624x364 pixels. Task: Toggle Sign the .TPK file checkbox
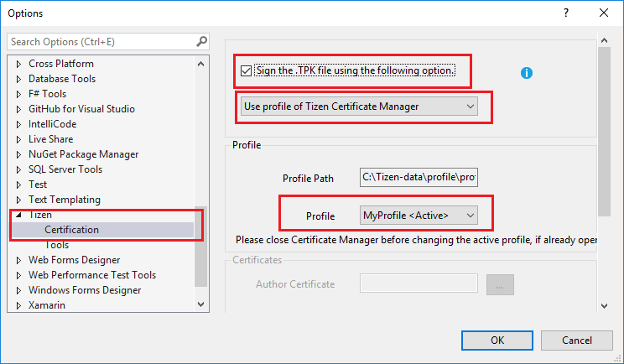(x=246, y=70)
